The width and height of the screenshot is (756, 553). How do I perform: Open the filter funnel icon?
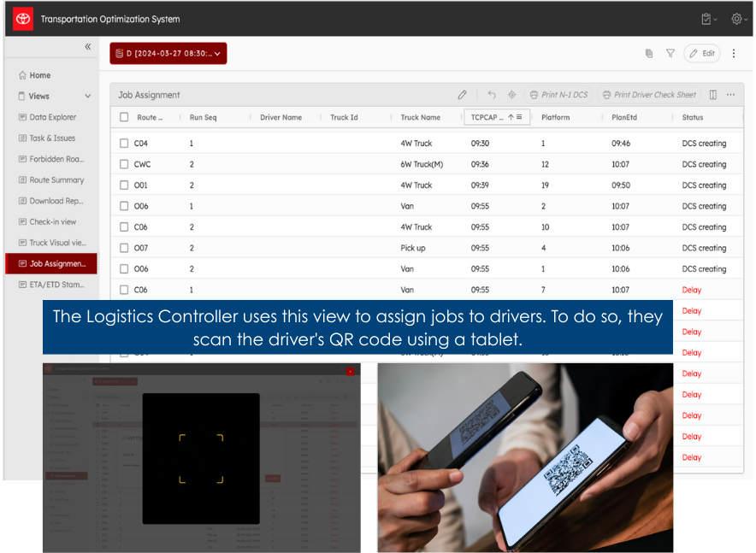click(x=670, y=54)
